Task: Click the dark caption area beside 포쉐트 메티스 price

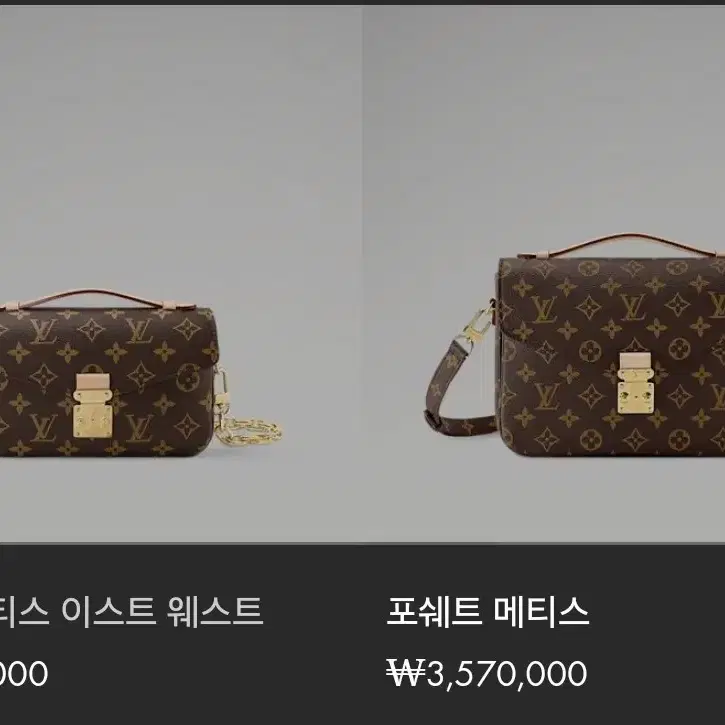Action: tap(657, 673)
